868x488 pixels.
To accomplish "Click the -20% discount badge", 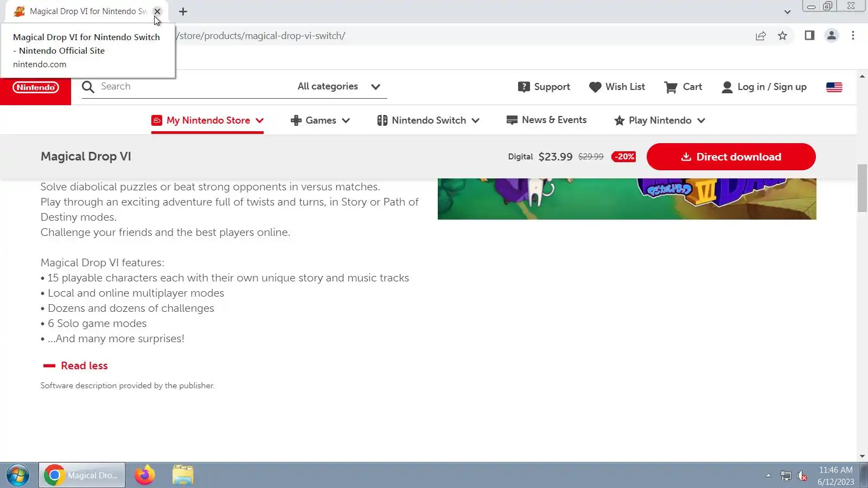I will click(x=624, y=157).
